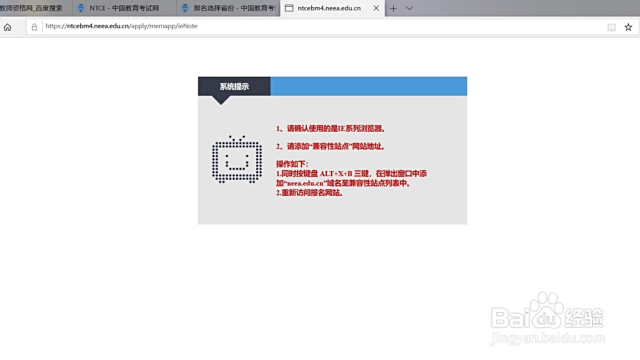This screenshot has height=360, width=640.
Task: Click the ntcebm4 tab page icon
Action: tap(289, 8)
